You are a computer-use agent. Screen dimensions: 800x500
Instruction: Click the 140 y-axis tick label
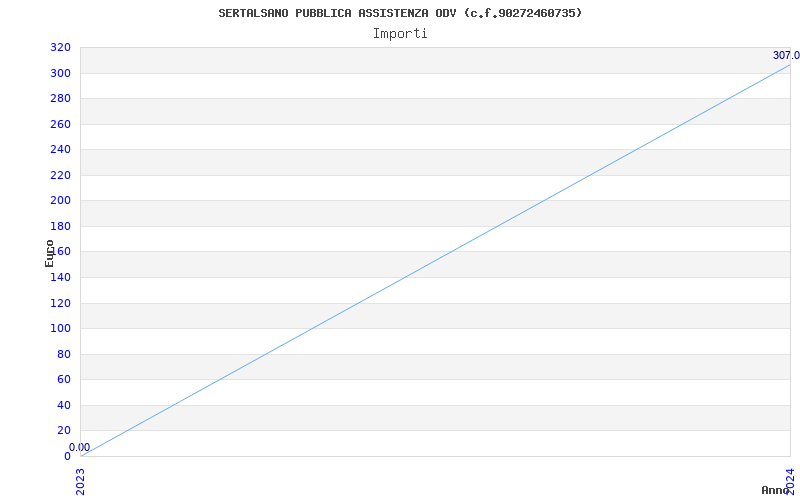coord(60,277)
